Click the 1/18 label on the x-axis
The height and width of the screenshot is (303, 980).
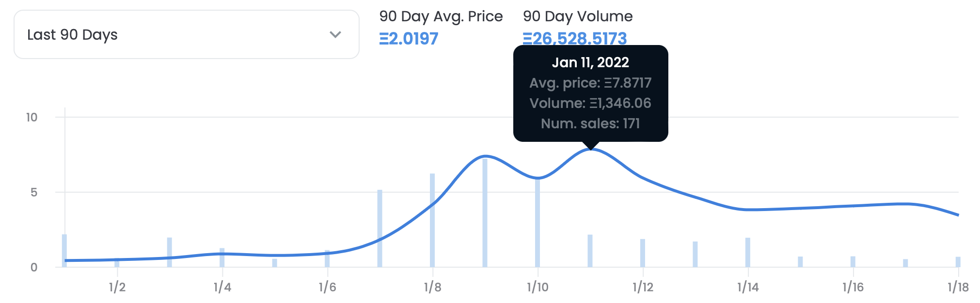958,287
